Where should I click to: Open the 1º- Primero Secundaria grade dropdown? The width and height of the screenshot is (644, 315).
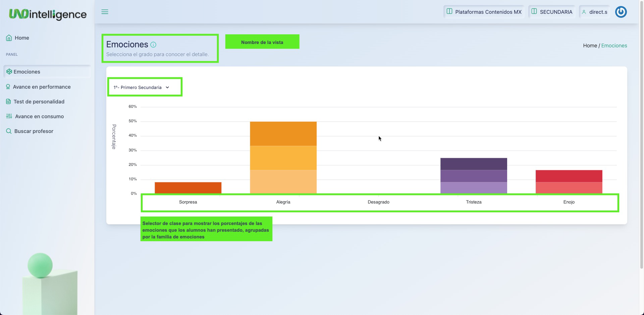pos(141,87)
